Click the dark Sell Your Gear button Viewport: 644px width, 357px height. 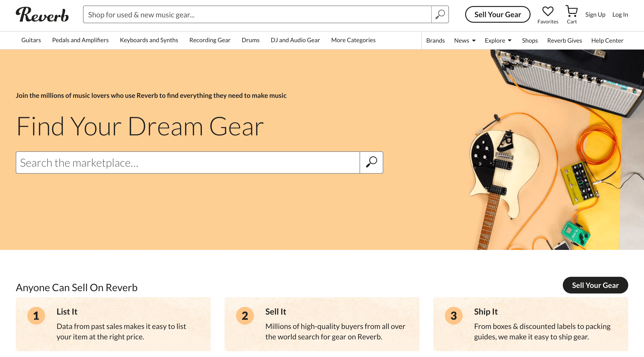(x=595, y=285)
